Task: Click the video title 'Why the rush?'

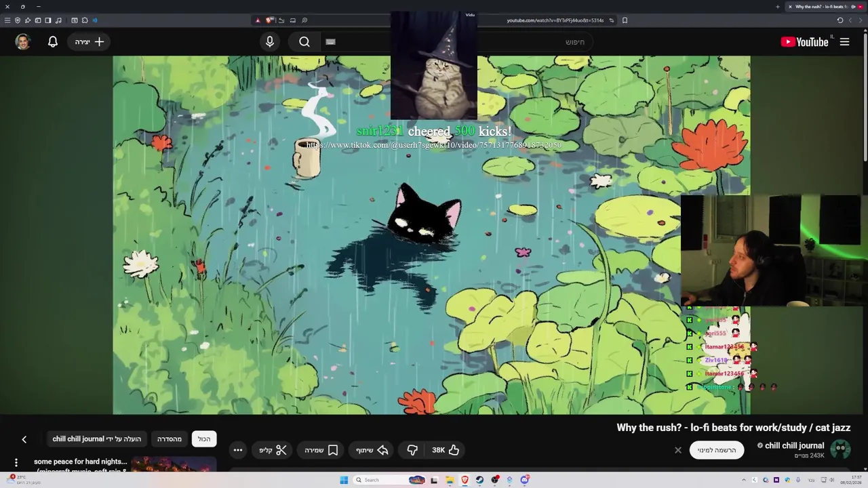Action: 733,428
